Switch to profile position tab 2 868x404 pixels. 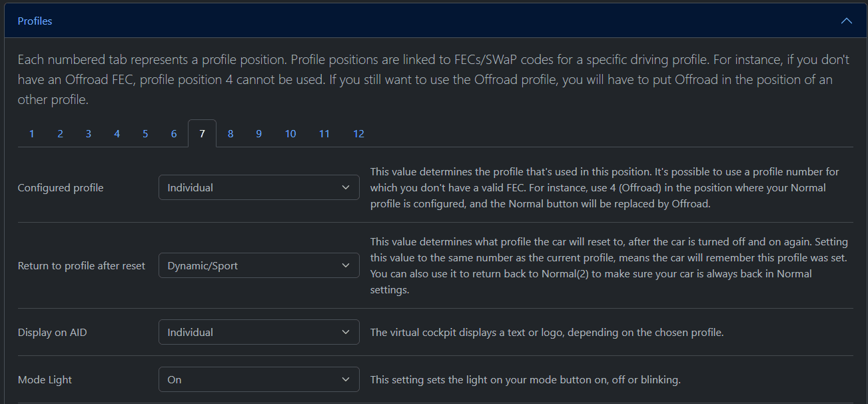click(x=60, y=134)
